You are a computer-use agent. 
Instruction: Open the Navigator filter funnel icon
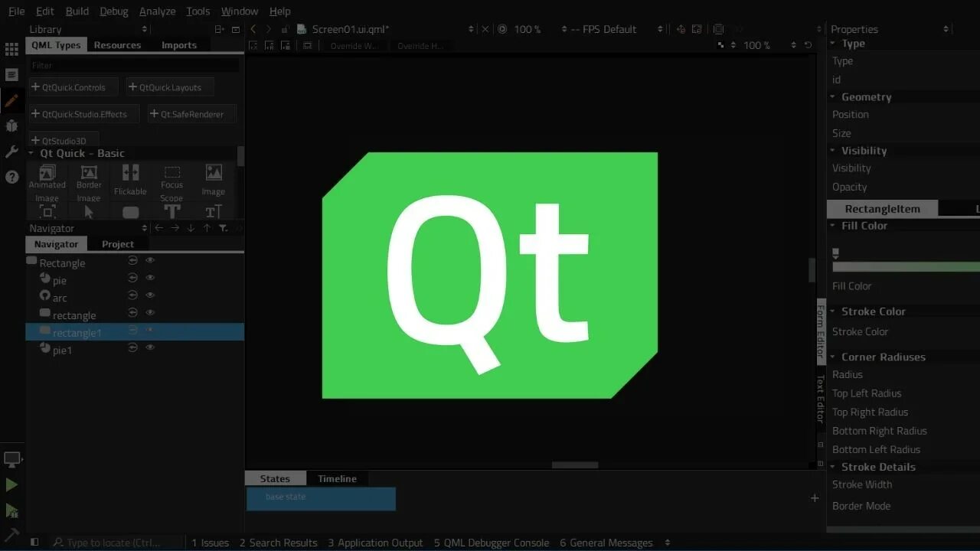click(224, 228)
